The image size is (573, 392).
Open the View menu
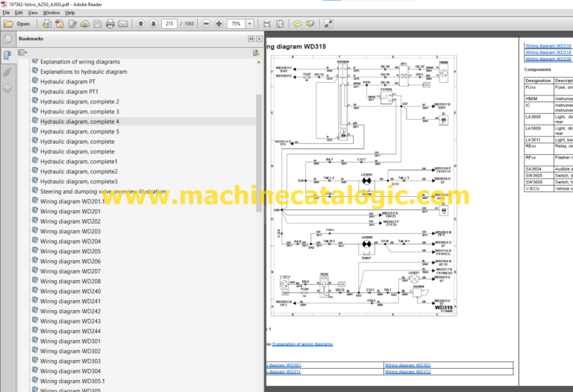(33, 13)
